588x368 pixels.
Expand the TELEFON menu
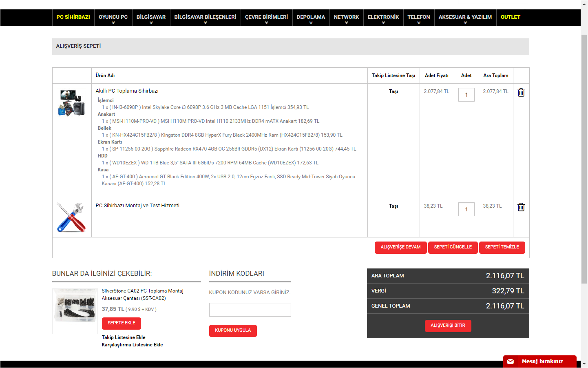(419, 18)
